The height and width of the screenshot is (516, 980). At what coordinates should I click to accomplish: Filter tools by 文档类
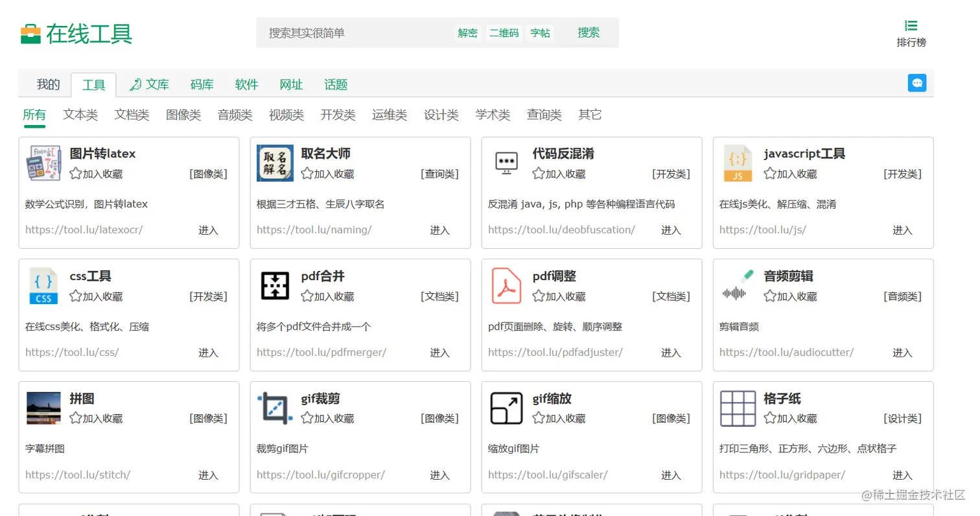click(132, 115)
